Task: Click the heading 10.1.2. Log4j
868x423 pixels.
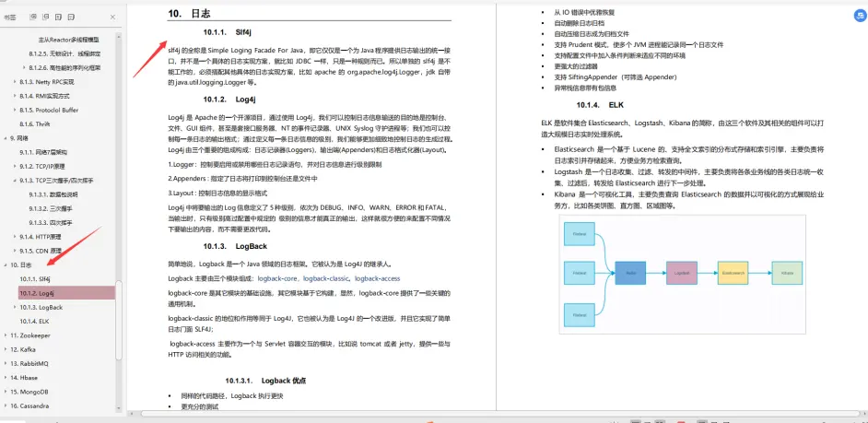Action: pyautogui.click(x=229, y=100)
